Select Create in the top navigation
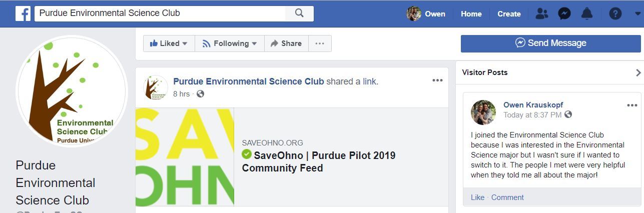This screenshot has width=644, height=213. [509, 13]
